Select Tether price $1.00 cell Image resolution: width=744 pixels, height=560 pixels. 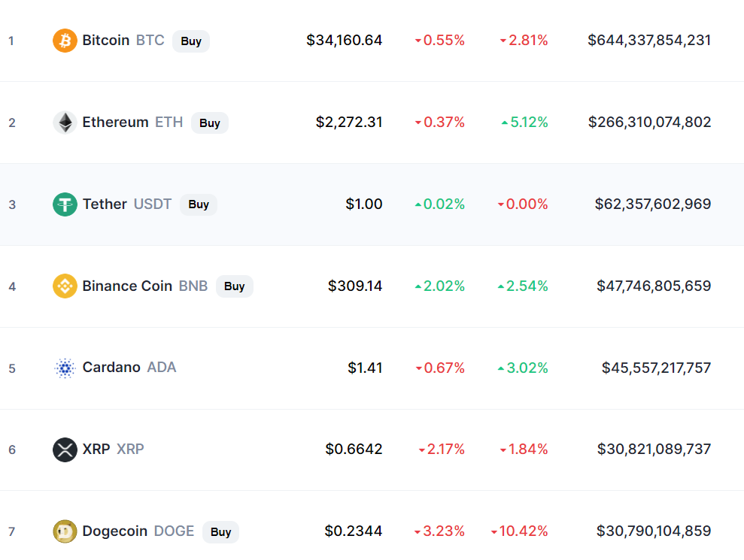coord(363,204)
